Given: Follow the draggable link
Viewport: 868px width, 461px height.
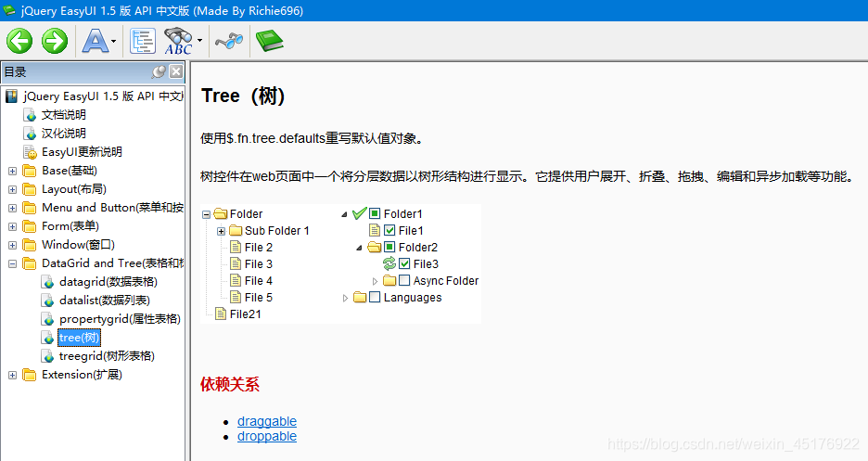Looking at the screenshot, I should pos(267,421).
